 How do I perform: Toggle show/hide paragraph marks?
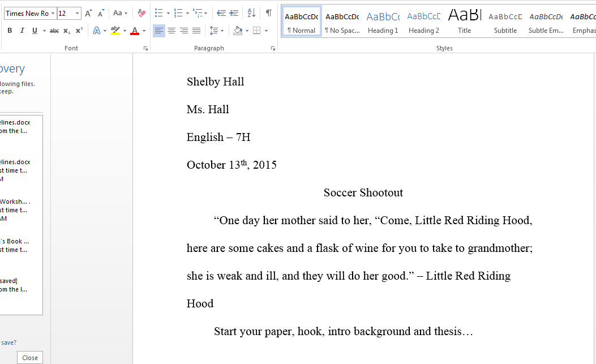point(268,12)
